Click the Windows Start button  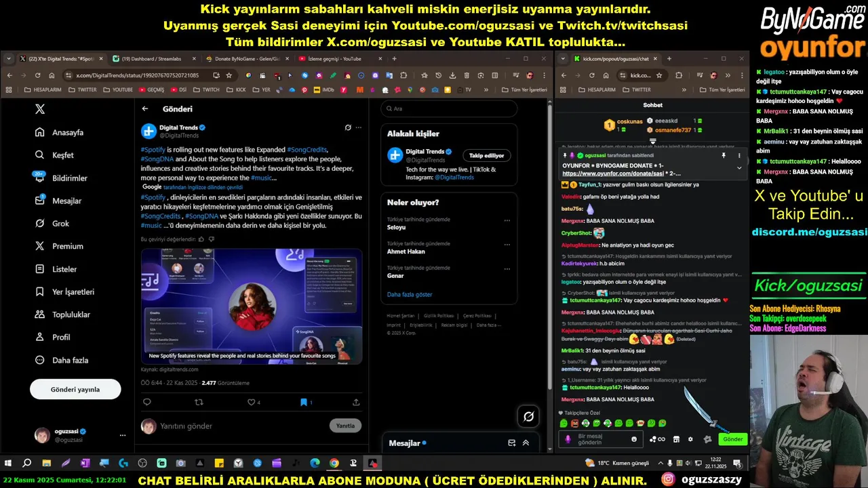click(x=8, y=464)
